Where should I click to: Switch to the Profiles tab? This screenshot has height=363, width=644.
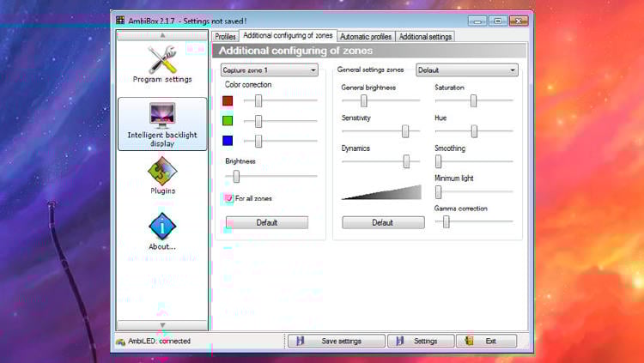click(x=225, y=37)
